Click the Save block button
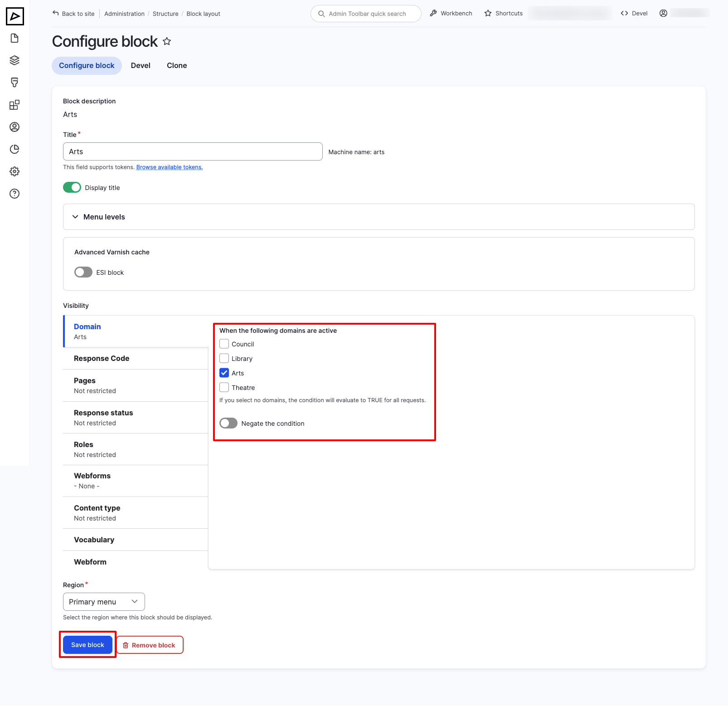 (x=87, y=645)
